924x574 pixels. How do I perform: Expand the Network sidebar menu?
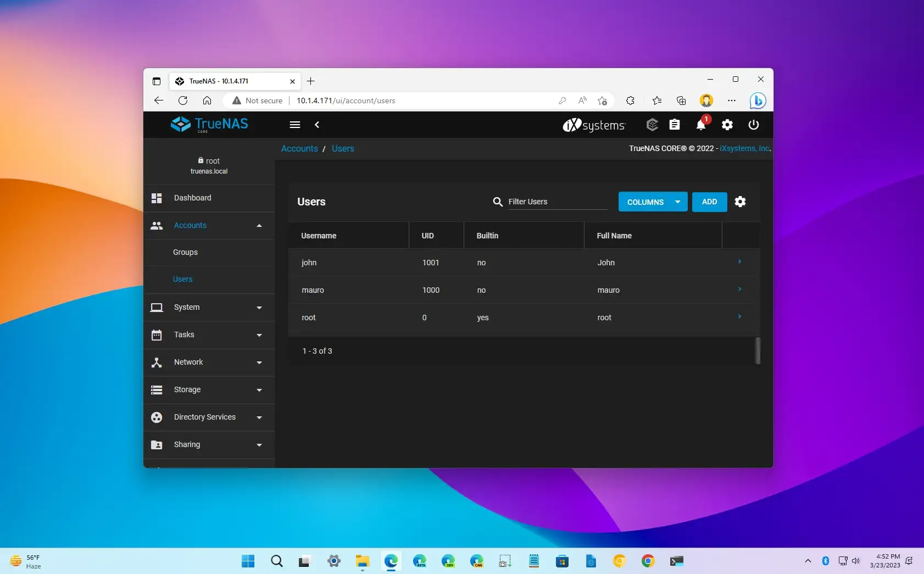pos(209,362)
